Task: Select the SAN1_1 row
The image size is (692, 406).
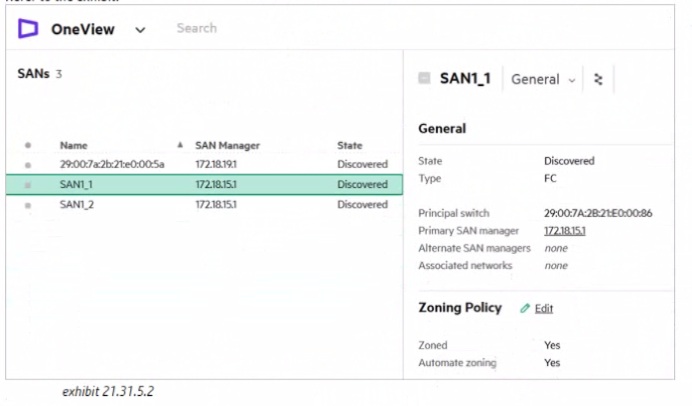Action: pyautogui.click(x=204, y=184)
